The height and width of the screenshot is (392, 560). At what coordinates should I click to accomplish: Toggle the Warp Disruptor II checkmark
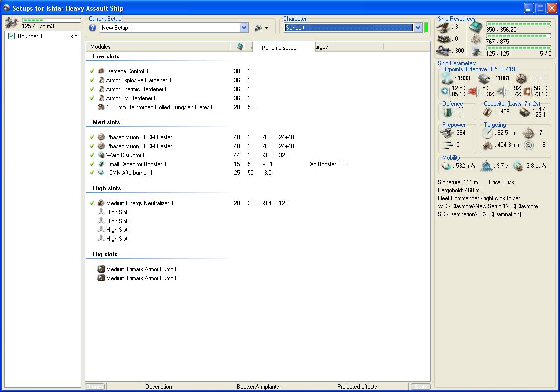click(x=92, y=155)
